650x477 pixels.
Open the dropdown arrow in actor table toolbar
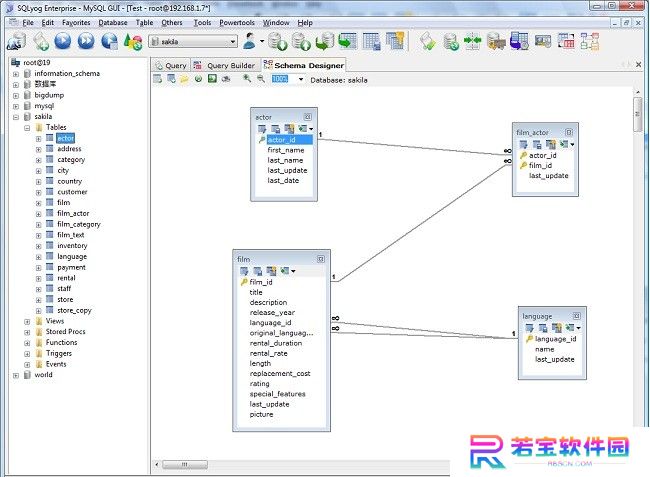coord(311,129)
